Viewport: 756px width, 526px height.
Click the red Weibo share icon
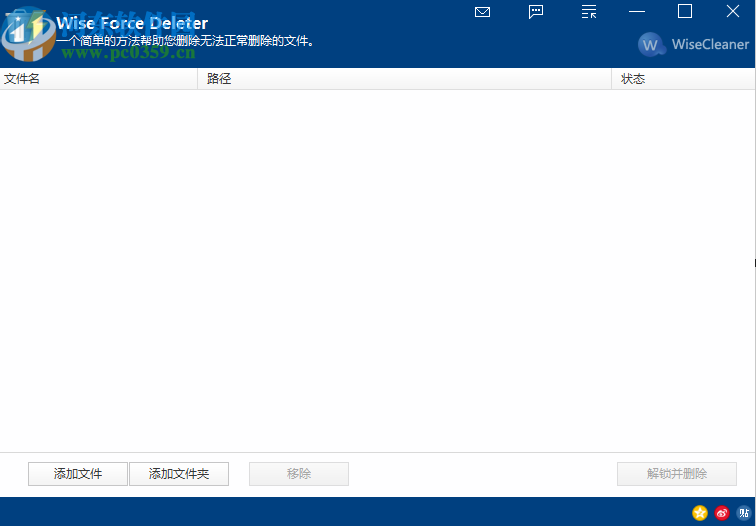point(722,513)
